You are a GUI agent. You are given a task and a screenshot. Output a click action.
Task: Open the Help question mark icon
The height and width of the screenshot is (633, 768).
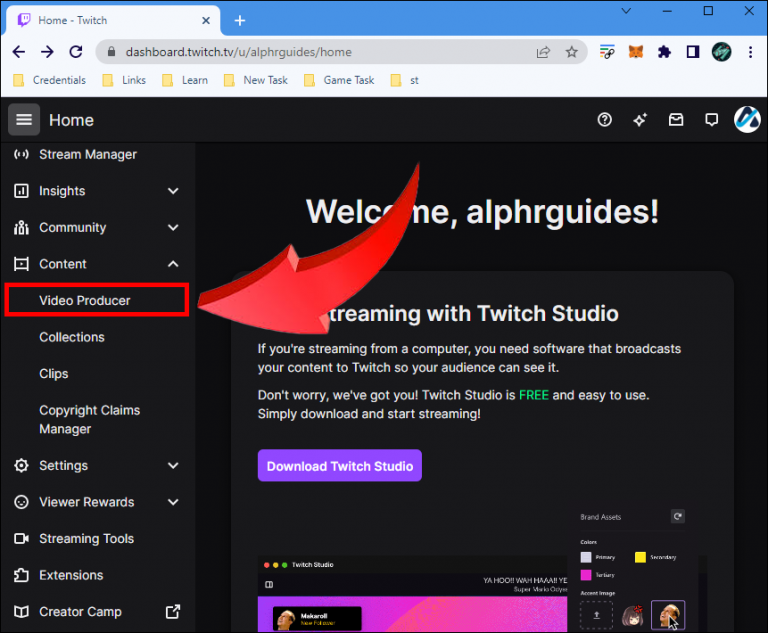(604, 120)
